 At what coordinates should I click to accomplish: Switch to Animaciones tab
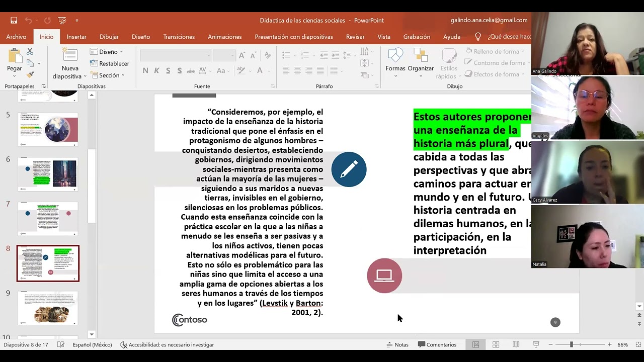(x=224, y=37)
